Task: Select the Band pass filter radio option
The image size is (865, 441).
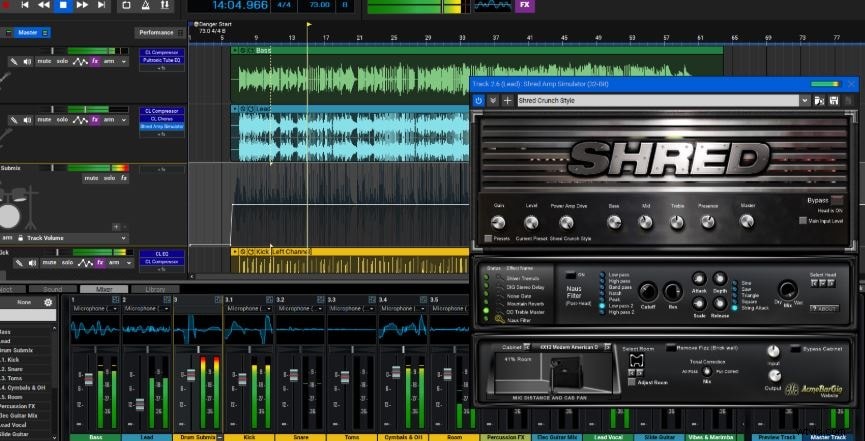Action: tap(602, 287)
